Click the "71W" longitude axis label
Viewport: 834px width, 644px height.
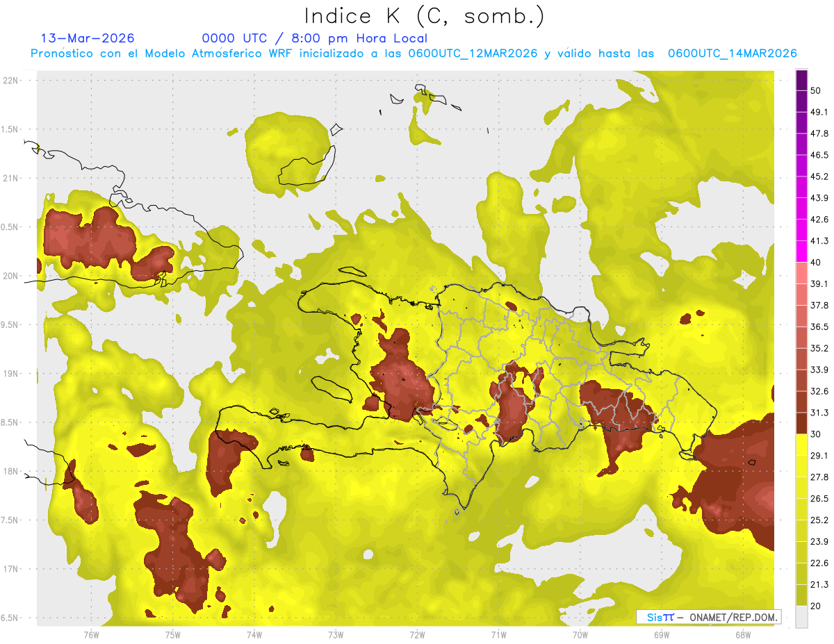(x=498, y=635)
